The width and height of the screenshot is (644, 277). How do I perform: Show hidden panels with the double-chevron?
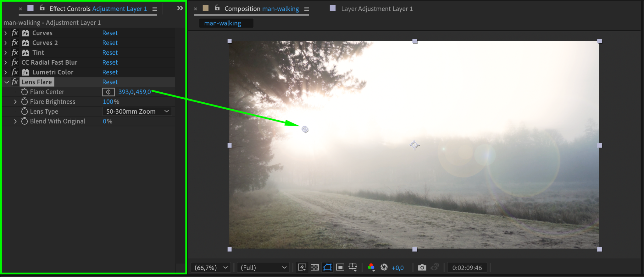pos(180,8)
